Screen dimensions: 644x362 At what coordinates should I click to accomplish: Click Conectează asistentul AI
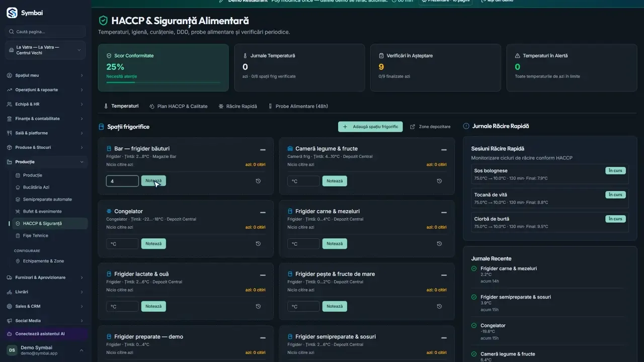46,334
